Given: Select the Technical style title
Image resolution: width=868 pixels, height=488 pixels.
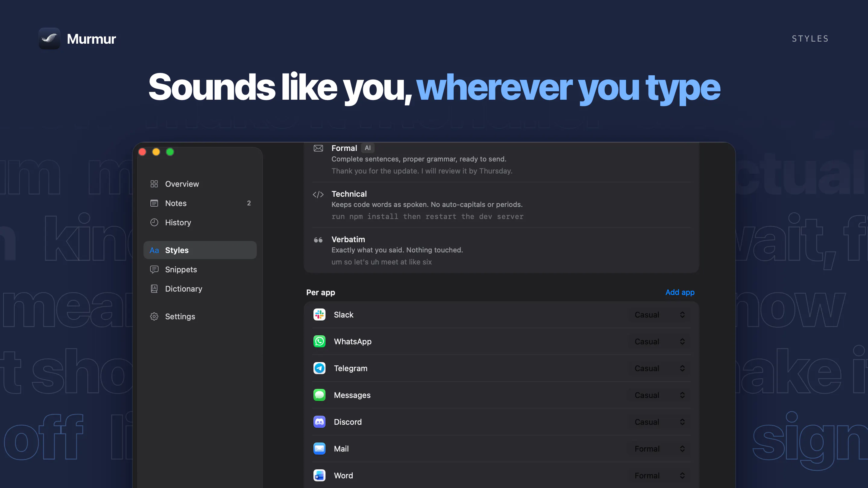Looking at the screenshot, I should click(349, 194).
